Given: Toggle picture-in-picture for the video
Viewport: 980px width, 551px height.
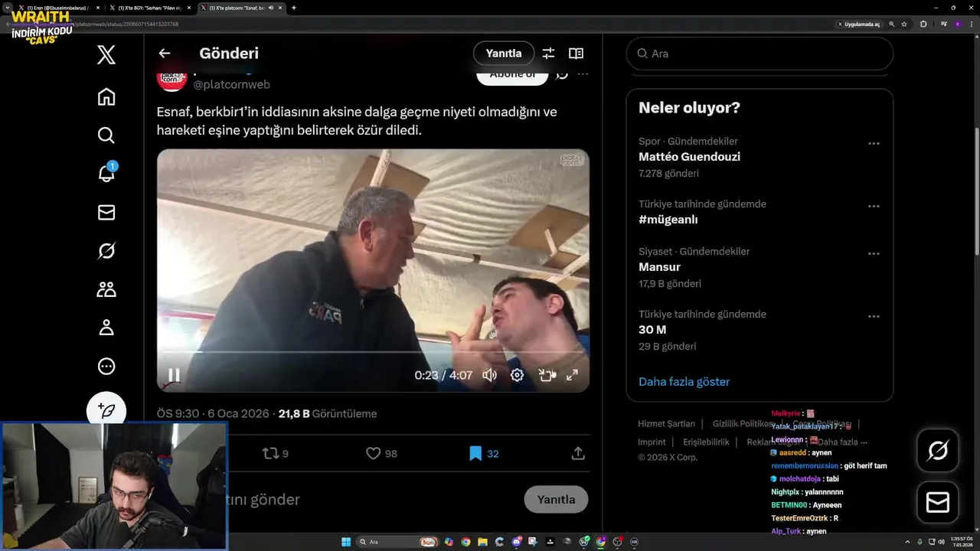Looking at the screenshot, I should (x=545, y=375).
